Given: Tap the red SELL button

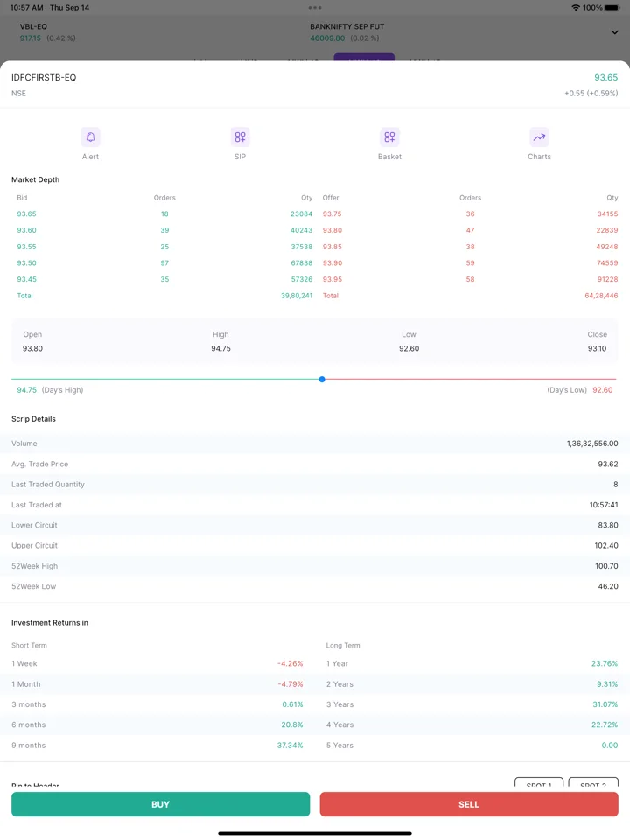Looking at the screenshot, I should tap(469, 804).
